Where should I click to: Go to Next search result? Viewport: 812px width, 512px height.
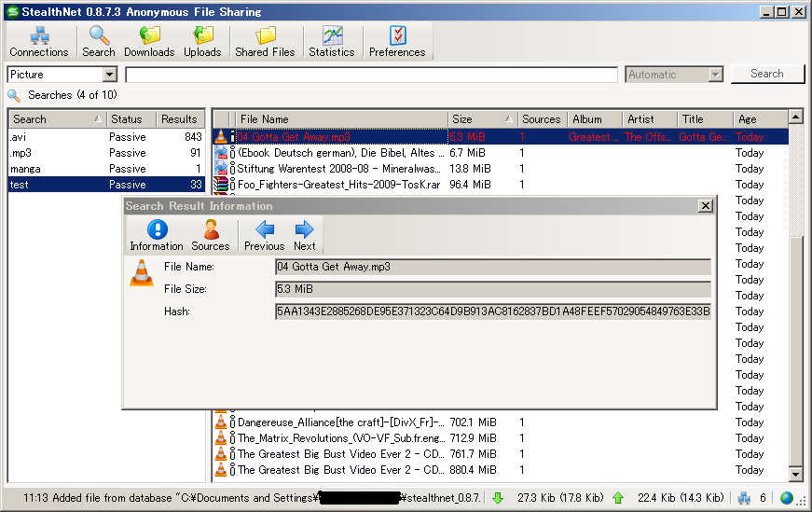(x=305, y=235)
